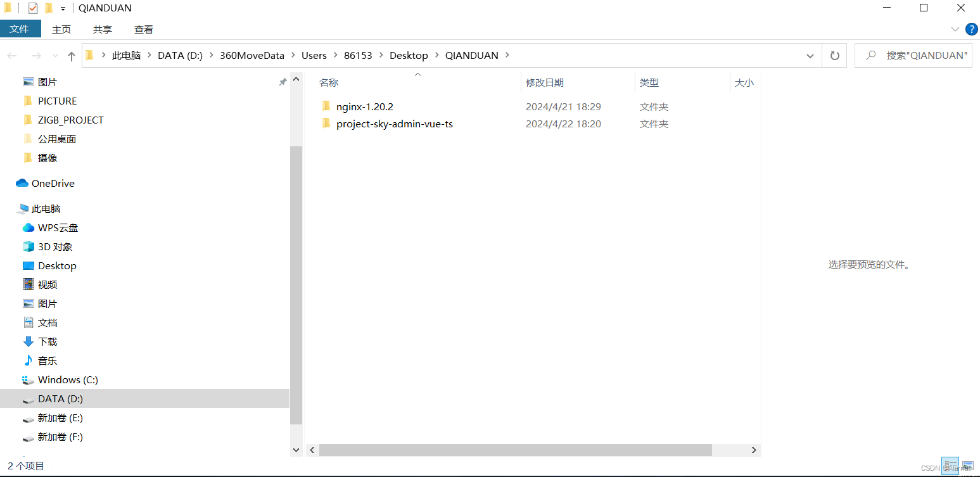Click DATA (D:) in the address breadcrumb
980x477 pixels.
pyautogui.click(x=180, y=56)
